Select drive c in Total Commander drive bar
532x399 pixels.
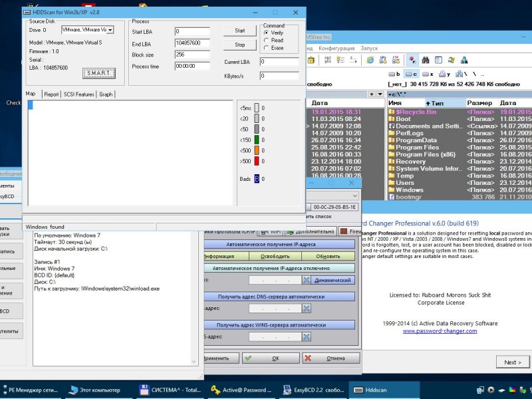[411, 74]
